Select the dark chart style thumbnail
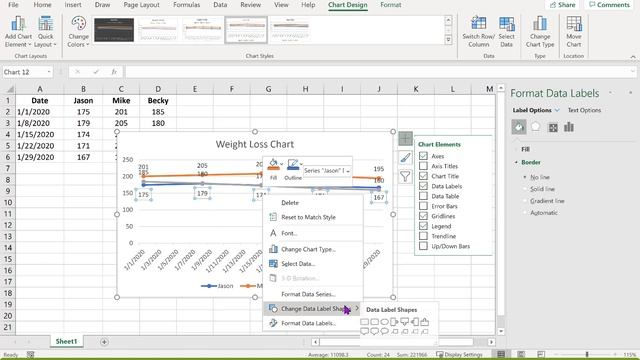 pyautogui.click(x=114, y=30)
